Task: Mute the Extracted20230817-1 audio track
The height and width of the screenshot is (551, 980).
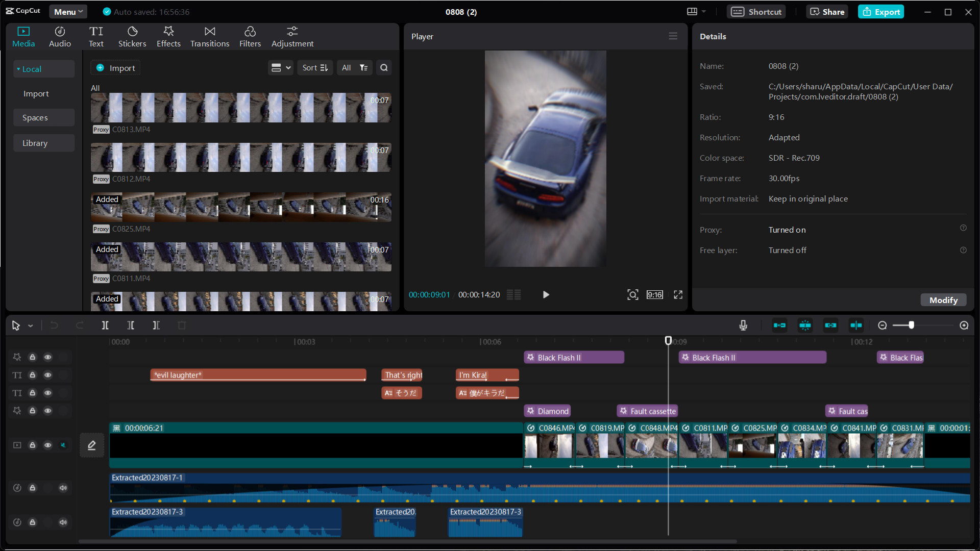Action: coord(63,488)
